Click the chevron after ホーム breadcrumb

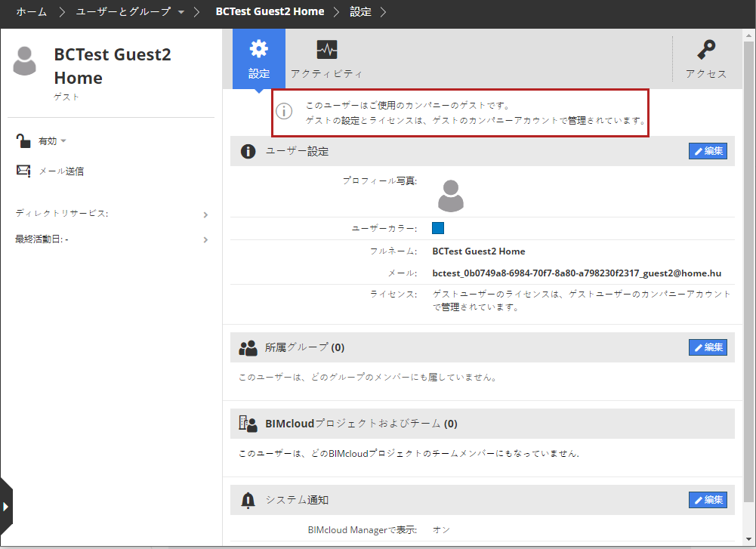(62, 12)
